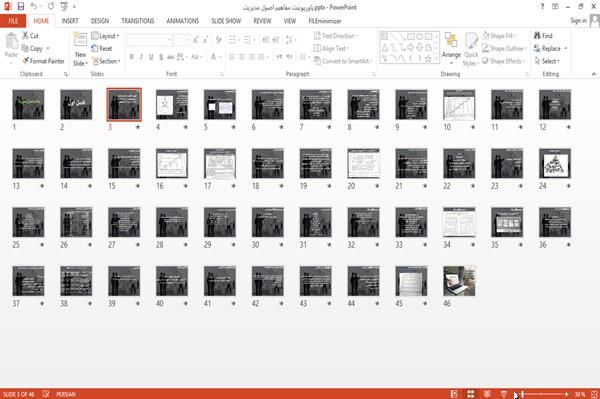The image size is (600, 399).
Task: Open the FILEminimizer add-in tab
Action: click(324, 21)
